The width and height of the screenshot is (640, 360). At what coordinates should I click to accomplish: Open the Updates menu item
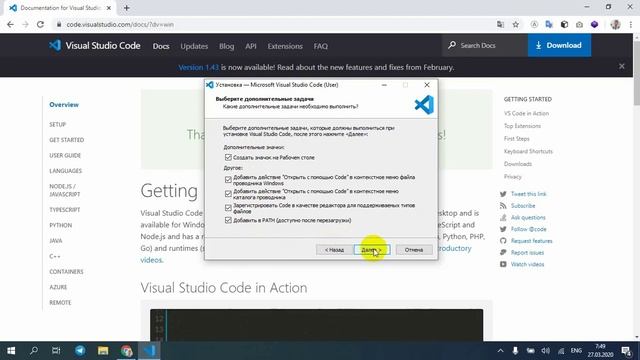pyautogui.click(x=194, y=46)
